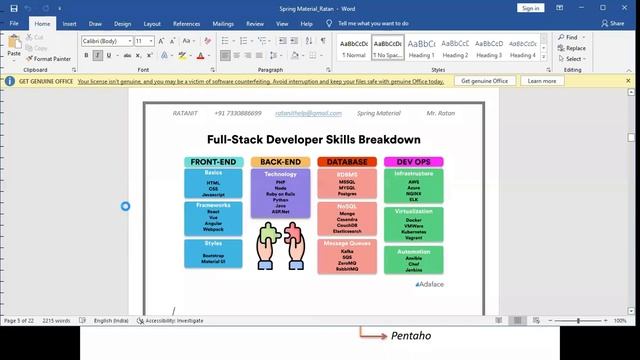Apply the Heading 1 style
The image size is (640, 360).
[422, 48]
